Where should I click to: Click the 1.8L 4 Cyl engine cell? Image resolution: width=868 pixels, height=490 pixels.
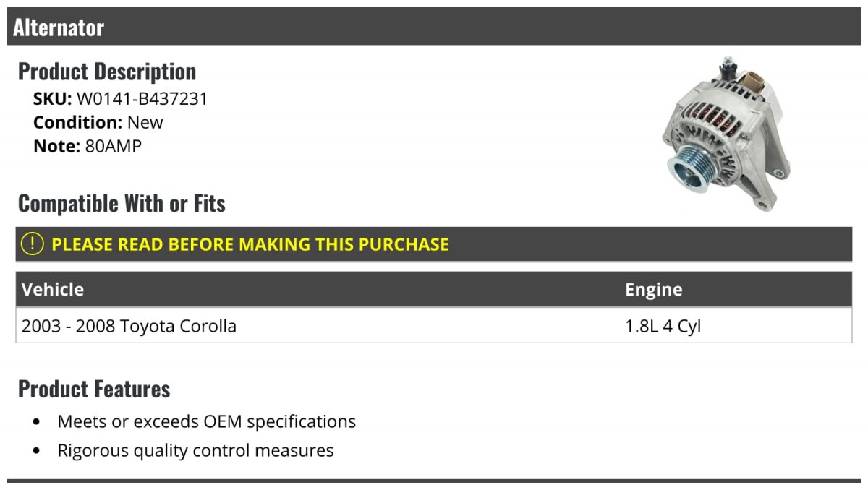point(663,326)
